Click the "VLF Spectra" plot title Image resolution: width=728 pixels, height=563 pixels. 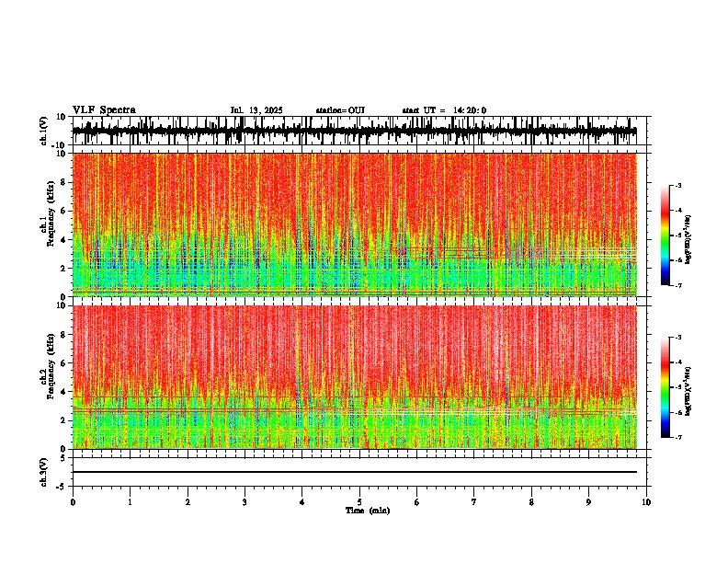click(104, 110)
